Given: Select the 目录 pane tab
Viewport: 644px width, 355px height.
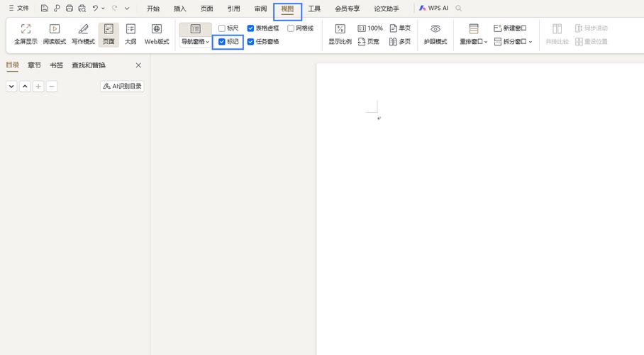Looking at the screenshot, I should [x=12, y=65].
